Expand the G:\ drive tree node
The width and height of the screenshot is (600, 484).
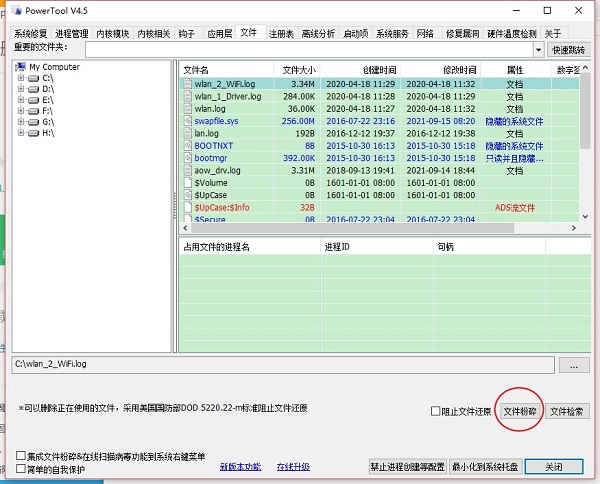coord(20,122)
